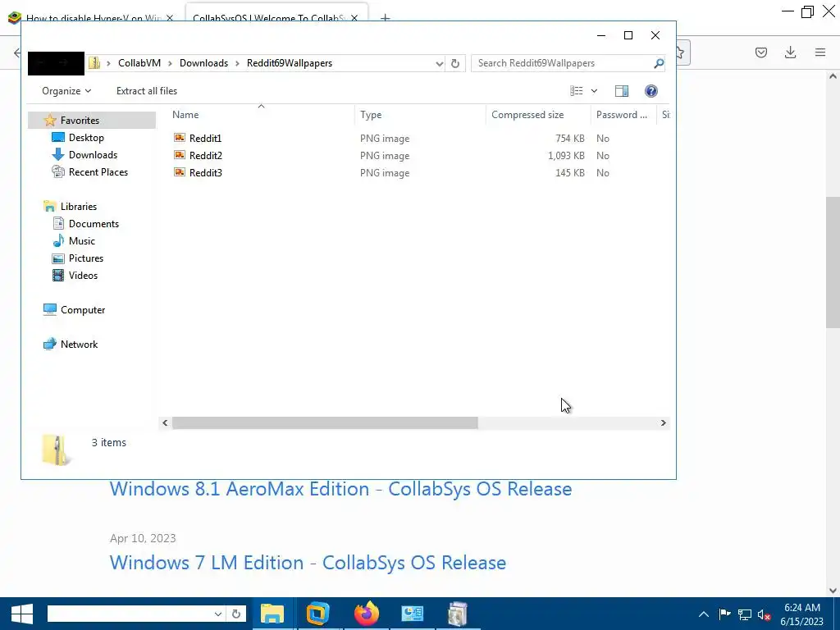Expand address bar history dropdown
840x630 pixels.
(x=440, y=63)
